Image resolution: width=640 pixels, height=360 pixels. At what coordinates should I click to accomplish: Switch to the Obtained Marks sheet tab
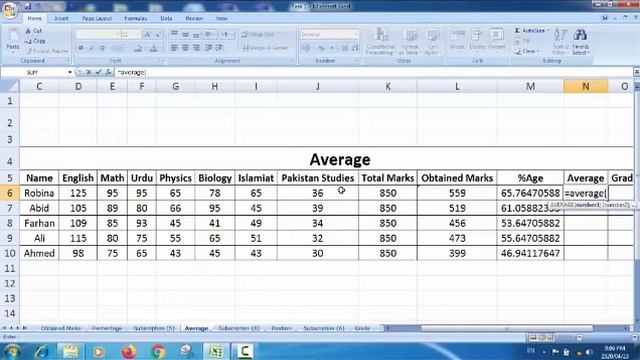pyautogui.click(x=61, y=328)
